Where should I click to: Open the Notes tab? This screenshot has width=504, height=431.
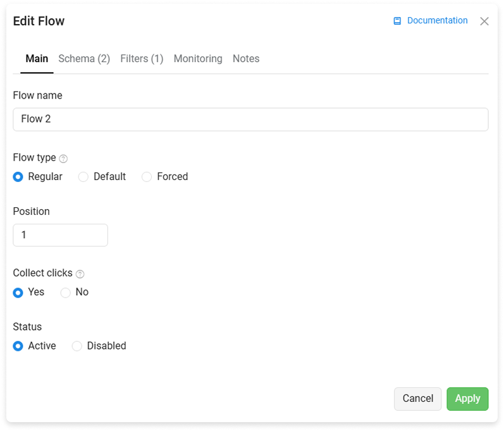246,59
